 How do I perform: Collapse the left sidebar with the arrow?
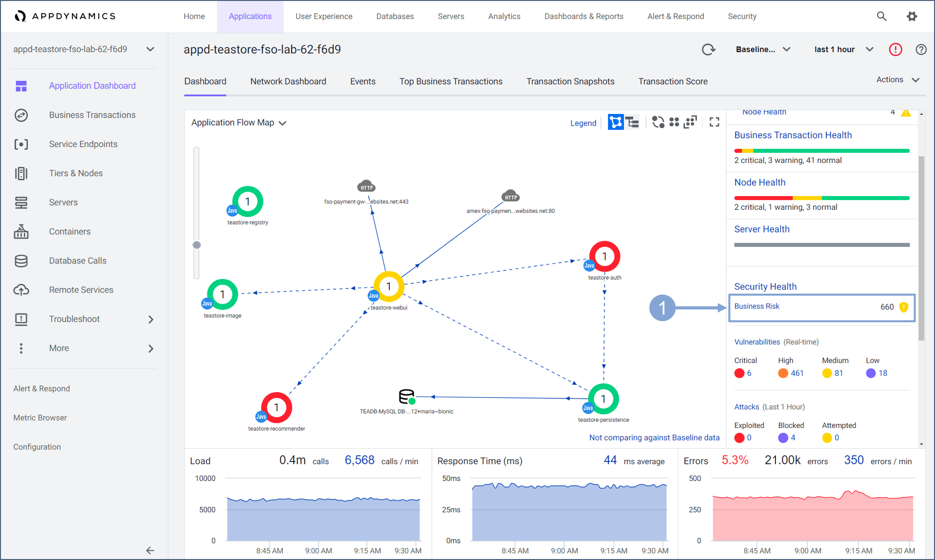[150, 550]
